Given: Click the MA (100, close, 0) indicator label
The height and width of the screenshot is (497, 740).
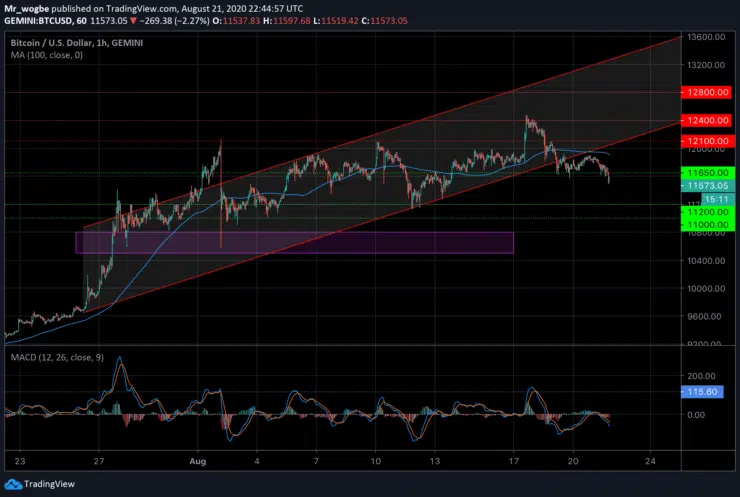Looking at the screenshot, I should tap(50, 56).
